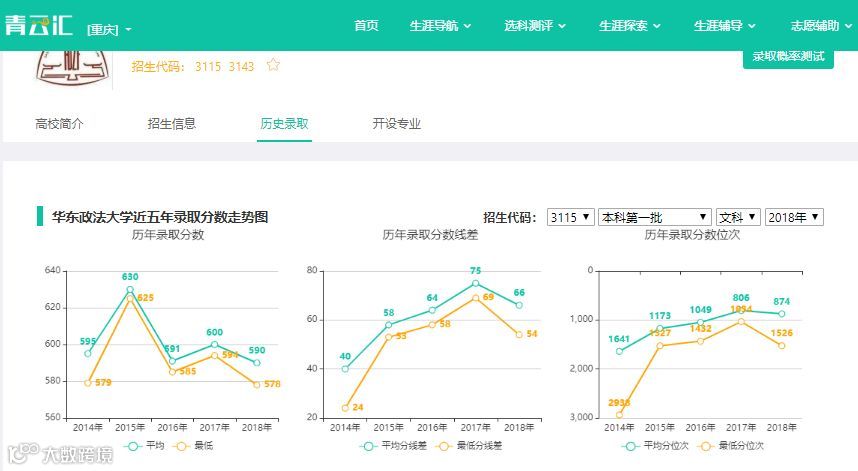Click the 75 average line-difference point
Image resolution: width=858 pixels, height=471 pixels.
(x=476, y=283)
